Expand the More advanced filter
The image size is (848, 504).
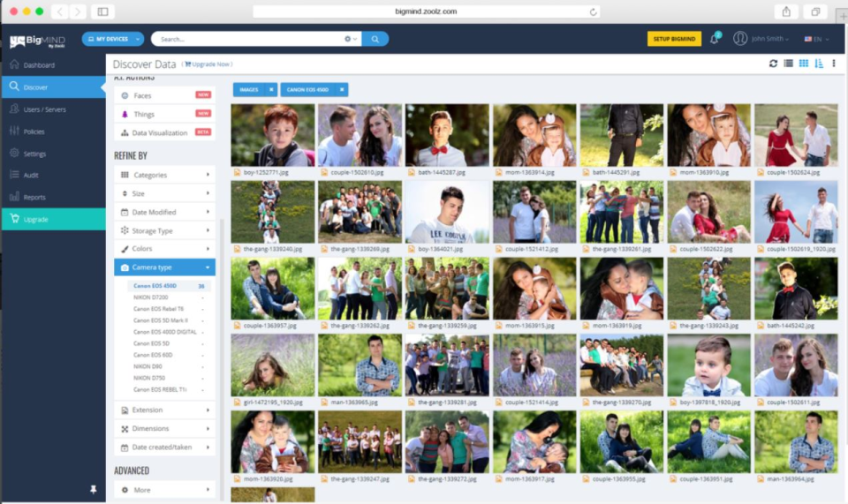click(164, 490)
